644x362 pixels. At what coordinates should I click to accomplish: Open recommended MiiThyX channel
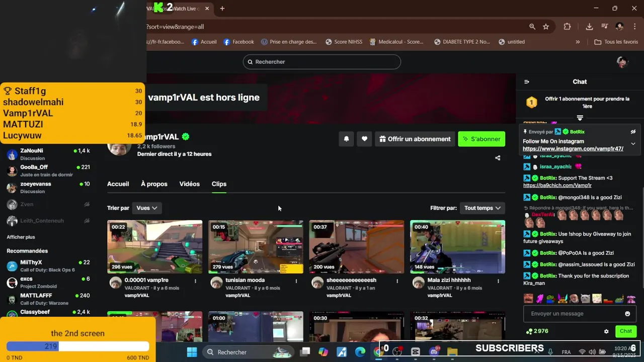48,265
